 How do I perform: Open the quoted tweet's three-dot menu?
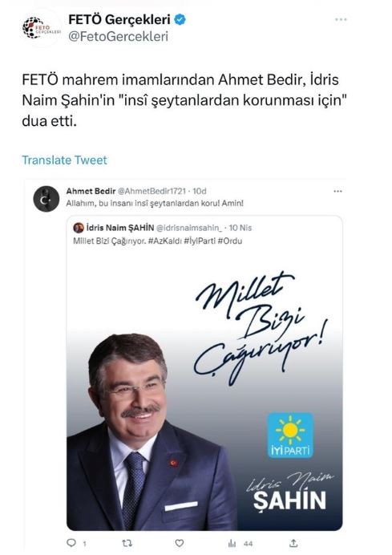coord(337,191)
